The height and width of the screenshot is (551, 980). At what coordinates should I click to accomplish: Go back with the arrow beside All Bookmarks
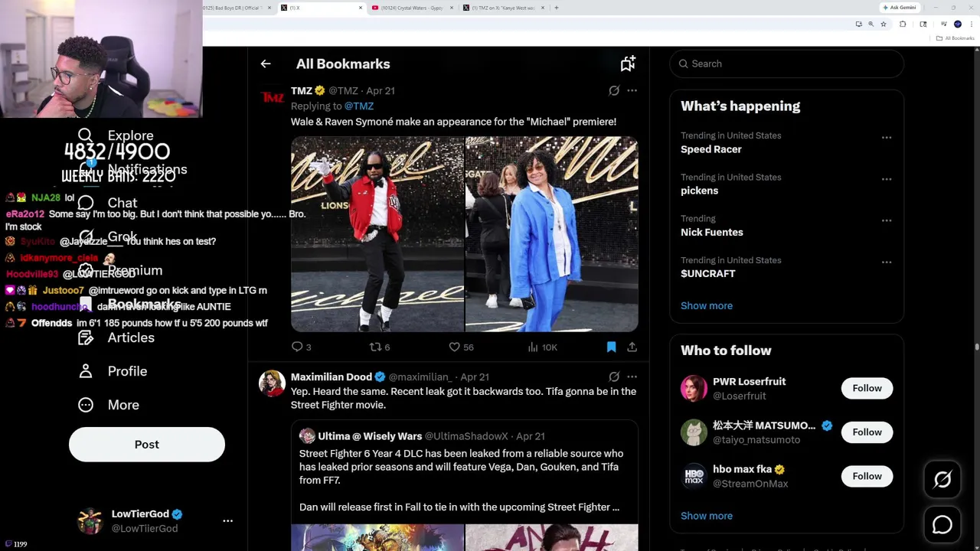(266, 64)
